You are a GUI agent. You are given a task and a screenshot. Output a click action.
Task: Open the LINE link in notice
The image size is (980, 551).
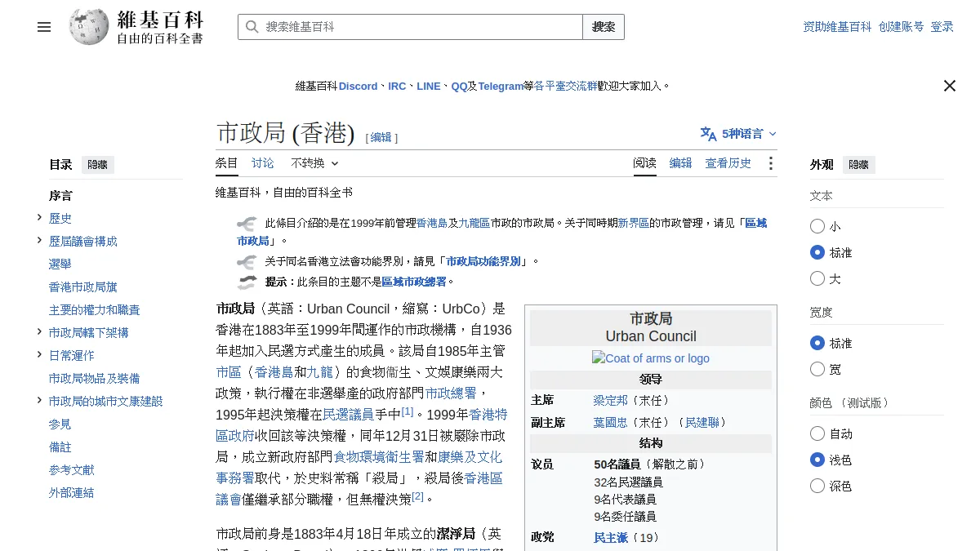point(429,86)
